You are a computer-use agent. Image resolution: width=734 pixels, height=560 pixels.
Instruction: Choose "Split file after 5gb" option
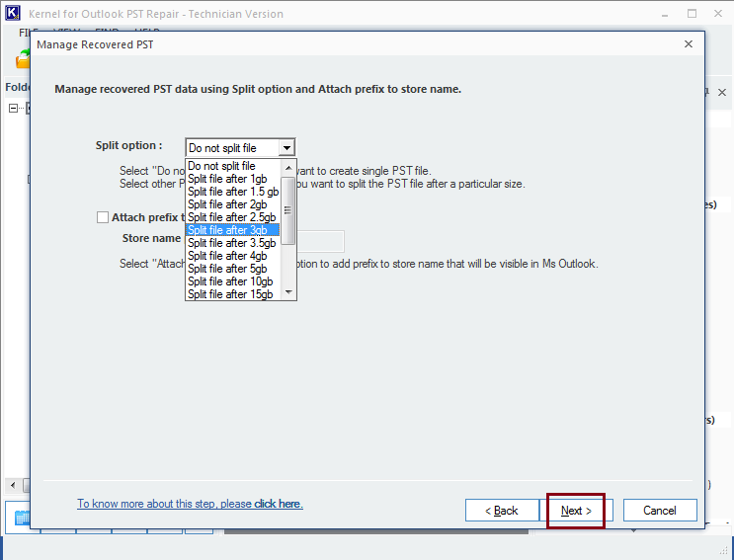[x=233, y=269]
